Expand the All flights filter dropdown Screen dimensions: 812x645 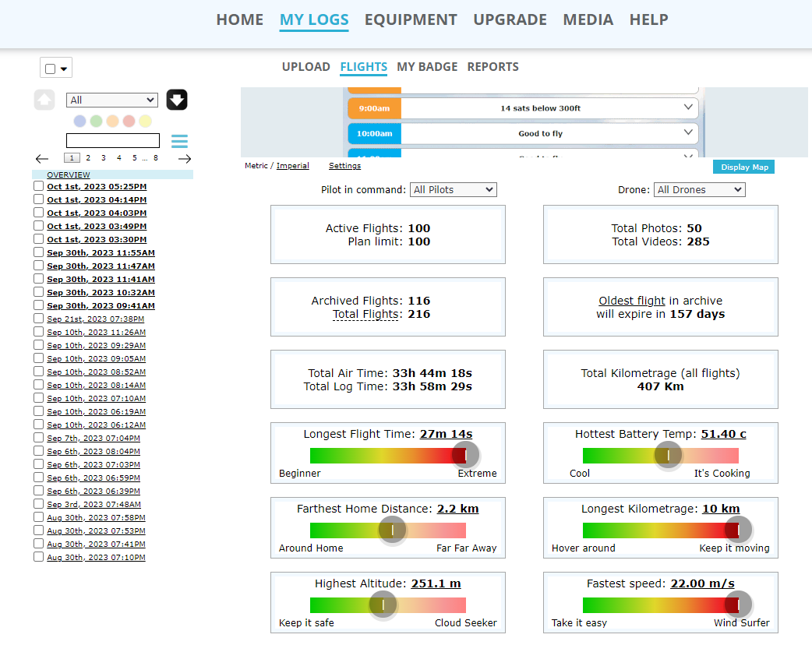point(112,100)
